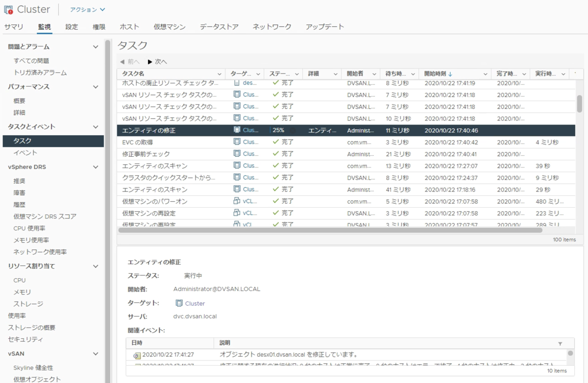Screen dimensions: 588x383
Task: Click completed checkmark in EVC の取得 row
Action: [275, 142]
